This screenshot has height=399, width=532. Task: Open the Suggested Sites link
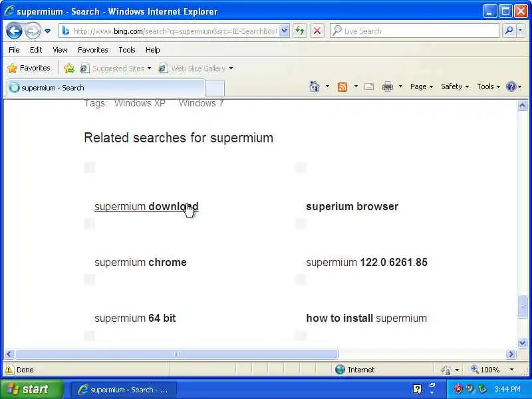coord(115,68)
